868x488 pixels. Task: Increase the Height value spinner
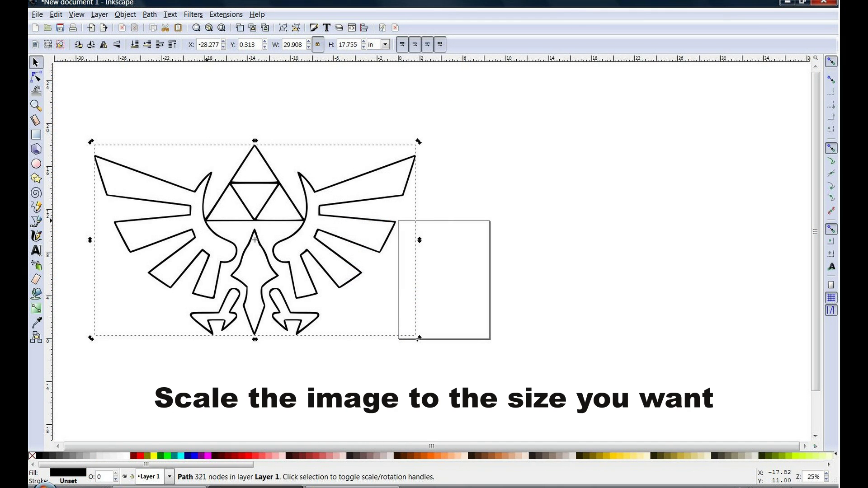click(x=363, y=42)
